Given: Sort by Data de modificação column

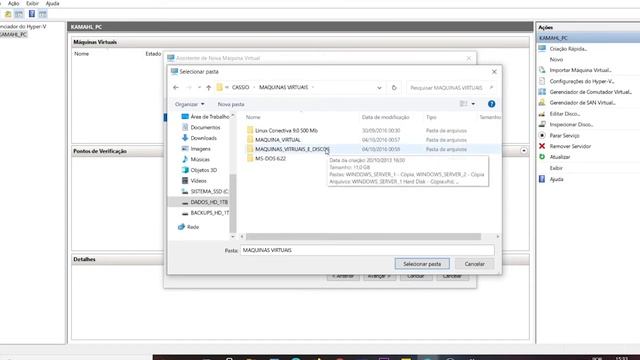Looking at the screenshot, I should pos(385,117).
